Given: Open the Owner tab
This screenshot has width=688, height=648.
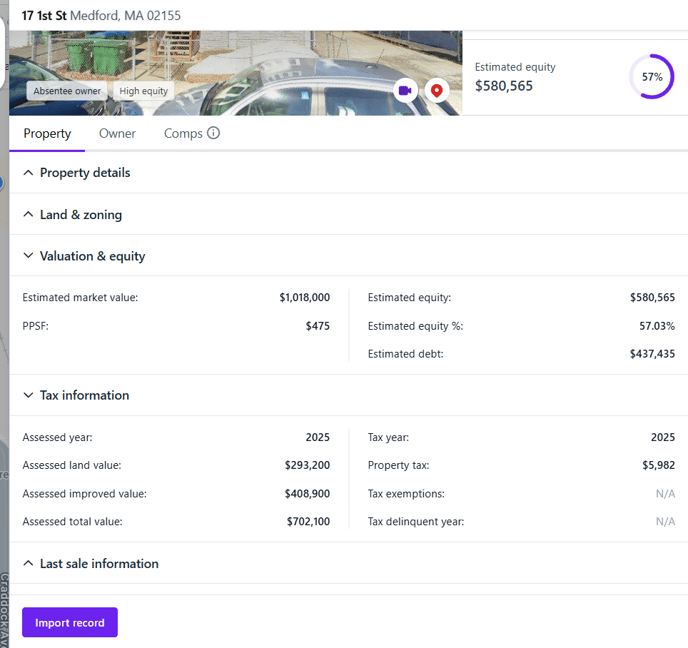Looking at the screenshot, I should click(117, 134).
